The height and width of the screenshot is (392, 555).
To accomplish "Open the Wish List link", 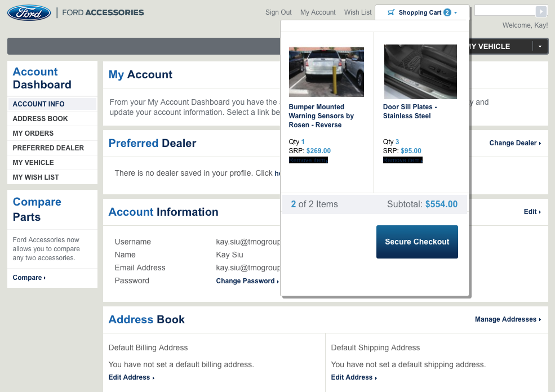I will 358,12.
